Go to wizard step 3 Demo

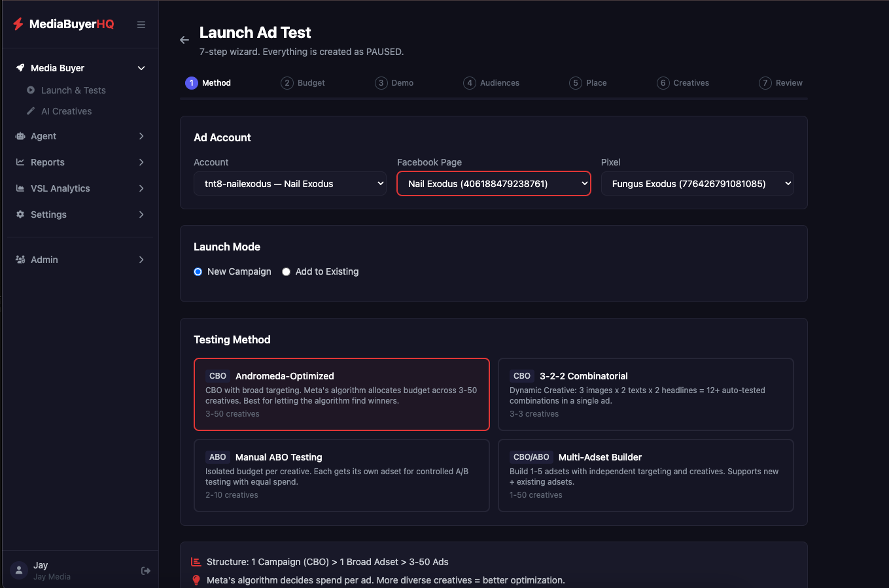pyautogui.click(x=394, y=83)
